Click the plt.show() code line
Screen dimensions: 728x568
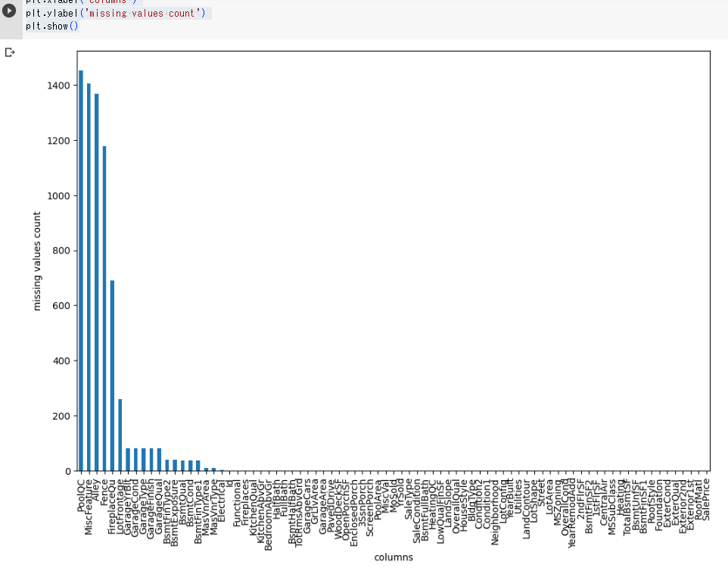[x=51, y=26]
